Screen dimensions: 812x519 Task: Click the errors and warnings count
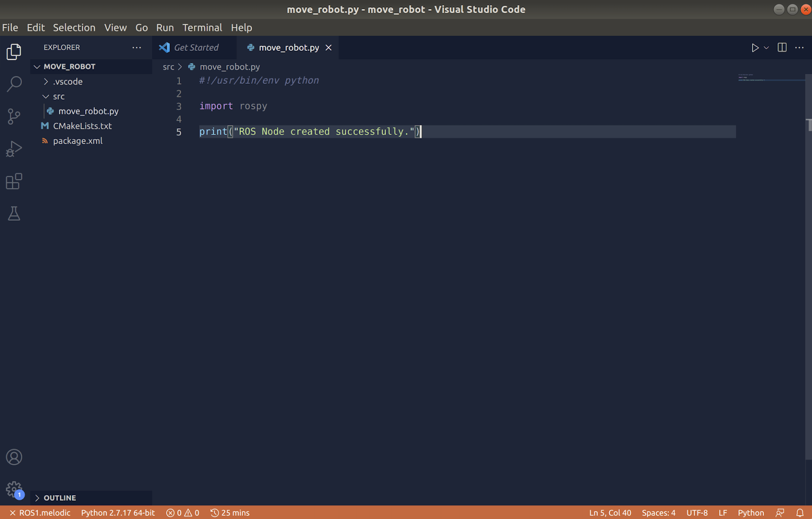pyautogui.click(x=183, y=513)
